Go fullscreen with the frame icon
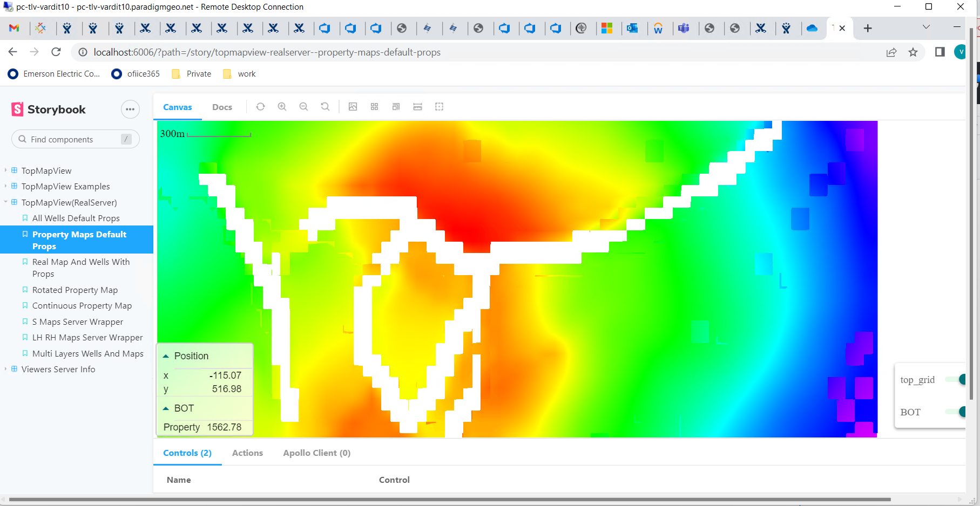Viewport: 980px width, 506px height. 439,106
